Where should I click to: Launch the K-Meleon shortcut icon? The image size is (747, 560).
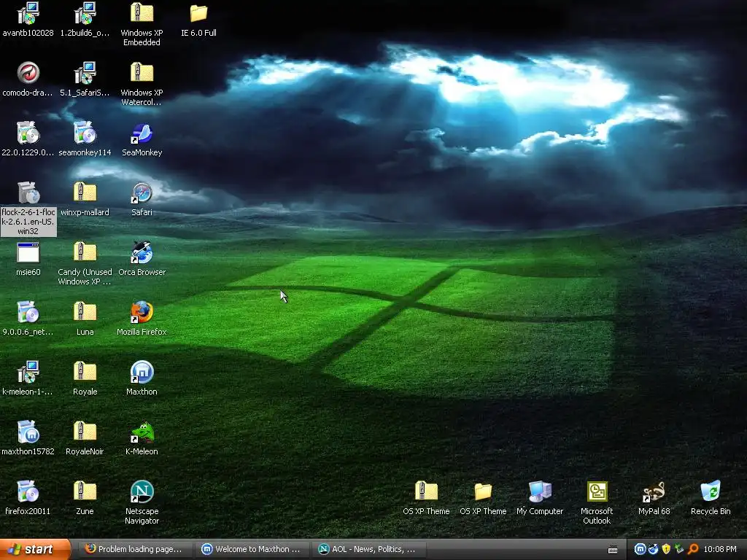[x=142, y=432]
